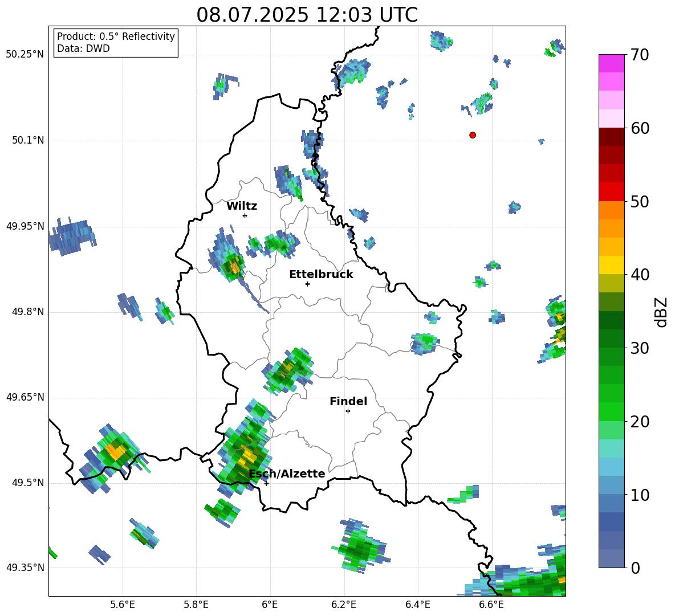Click the 30 value on the colorbar
675x616 pixels.
pyautogui.click(x=639, y=348)
